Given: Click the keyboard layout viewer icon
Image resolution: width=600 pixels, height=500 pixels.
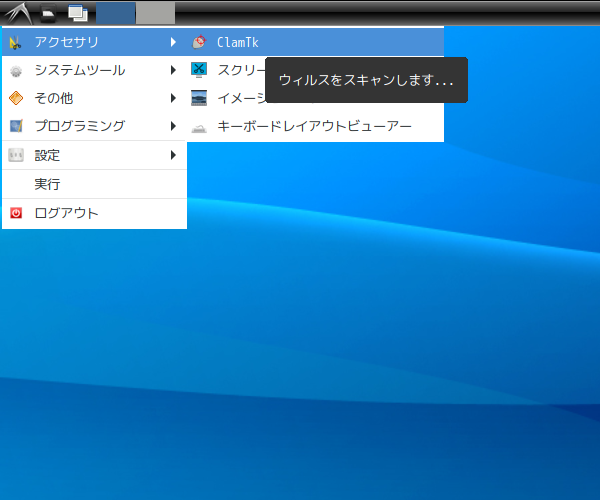Looking at the screenshot, I should tap(199, 128).
